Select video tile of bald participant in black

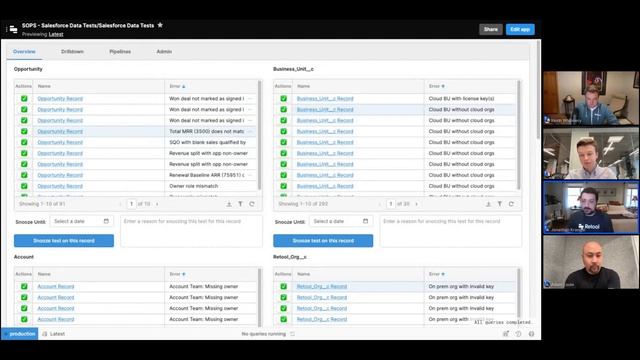(x=591, y=262)
